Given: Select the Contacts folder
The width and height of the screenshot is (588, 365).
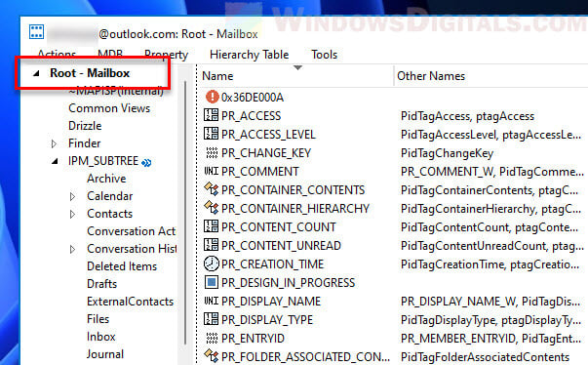Looking at the screenshot, I should (110, 214).
